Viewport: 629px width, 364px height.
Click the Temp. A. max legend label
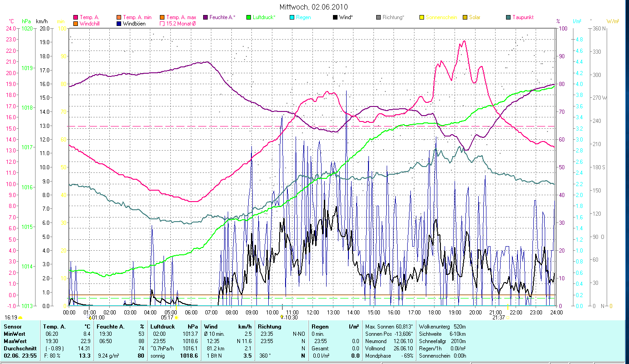pos(181,17)
